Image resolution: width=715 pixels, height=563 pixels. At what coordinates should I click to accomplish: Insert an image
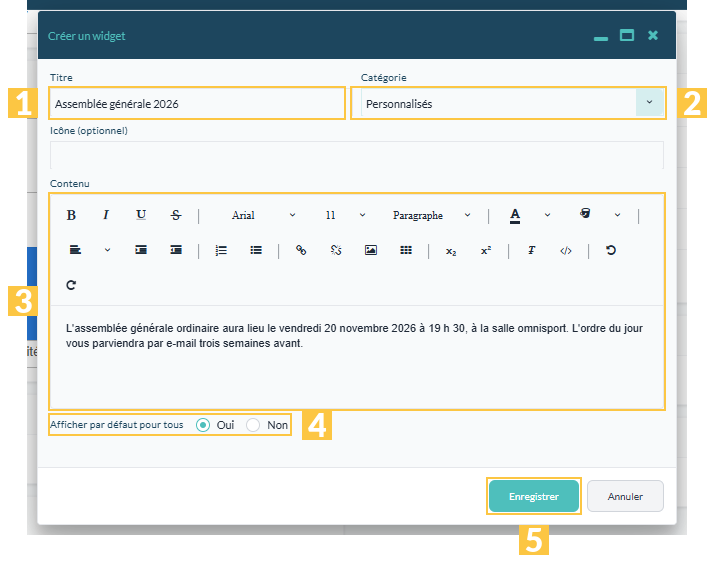(371, 250)
